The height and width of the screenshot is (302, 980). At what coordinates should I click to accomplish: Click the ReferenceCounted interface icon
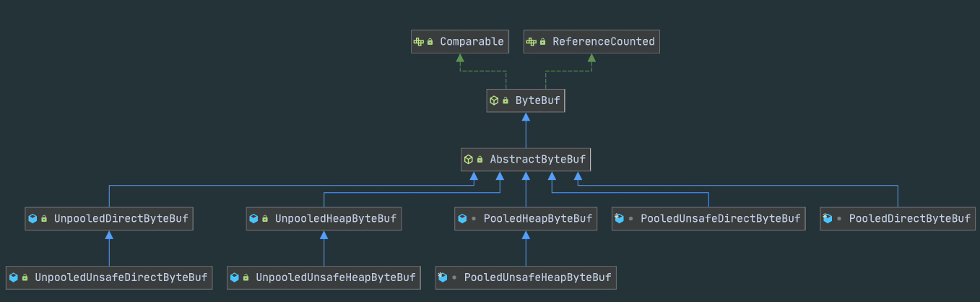(532, 42)
